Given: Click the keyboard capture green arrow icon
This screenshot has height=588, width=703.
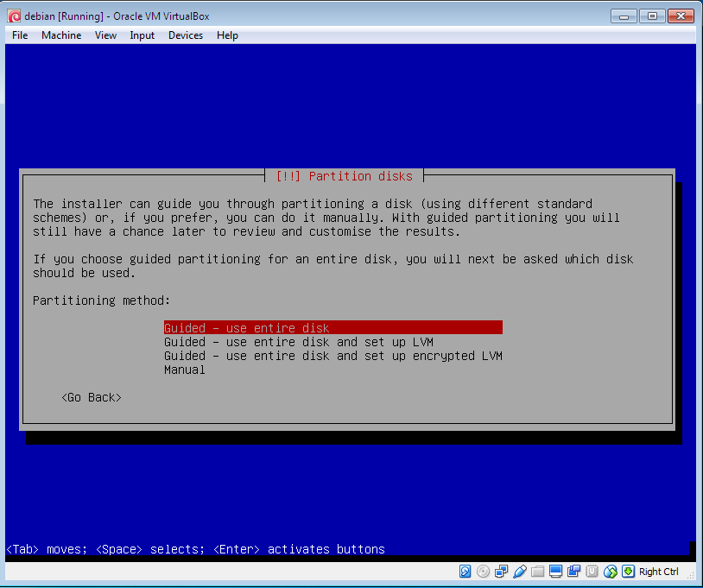Looking at the screenshot, I should pos(628,572).
